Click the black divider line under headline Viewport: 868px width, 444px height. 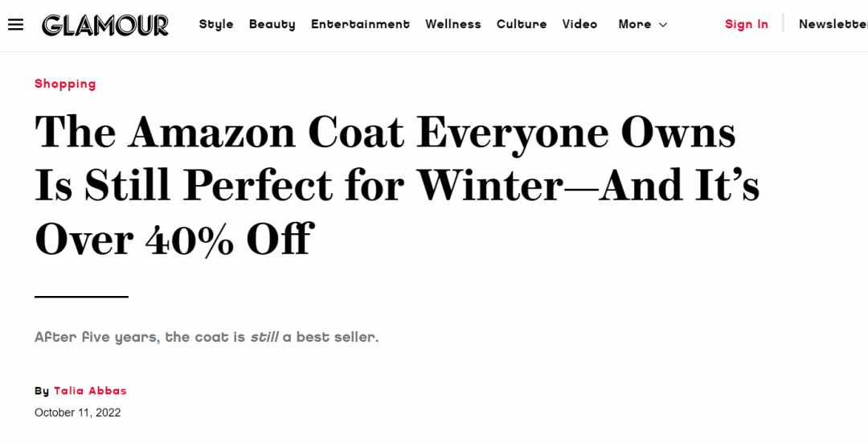click(81, 297)
